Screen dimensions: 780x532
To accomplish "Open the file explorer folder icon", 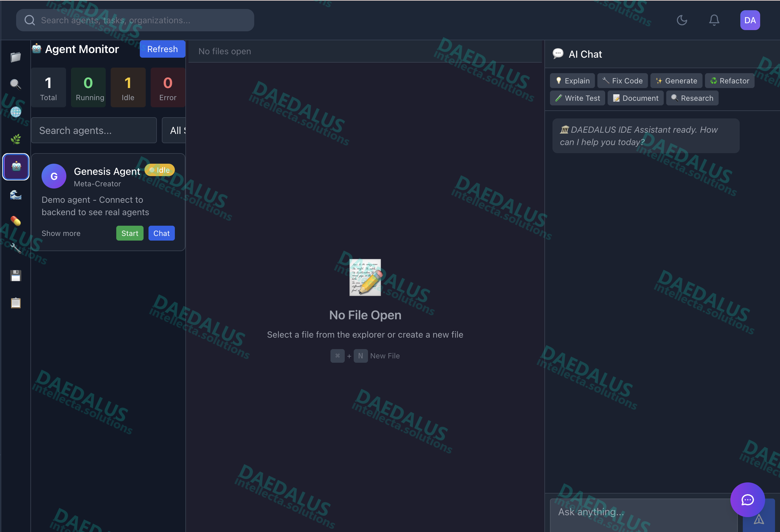I will click(16, 57).
